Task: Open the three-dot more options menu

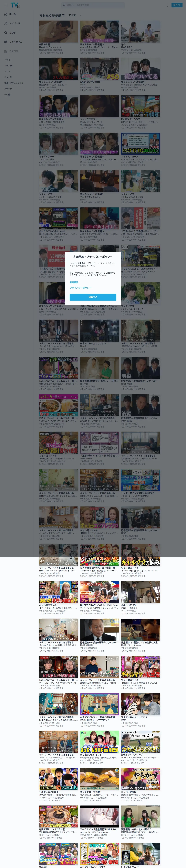Action: (x=167, y=5)
